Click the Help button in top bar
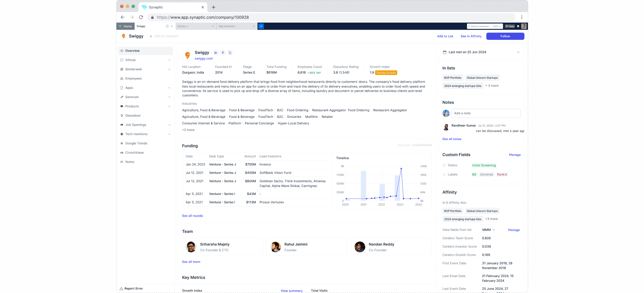This screenshot has width=644, height=293. [x=510, y=26]
